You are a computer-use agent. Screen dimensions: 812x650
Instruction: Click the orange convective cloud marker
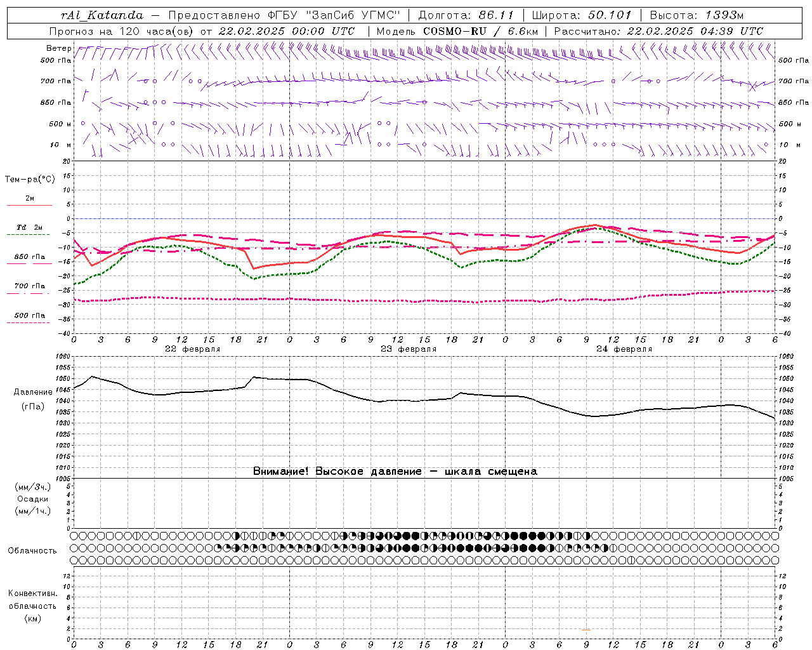(x=586, y=630)
